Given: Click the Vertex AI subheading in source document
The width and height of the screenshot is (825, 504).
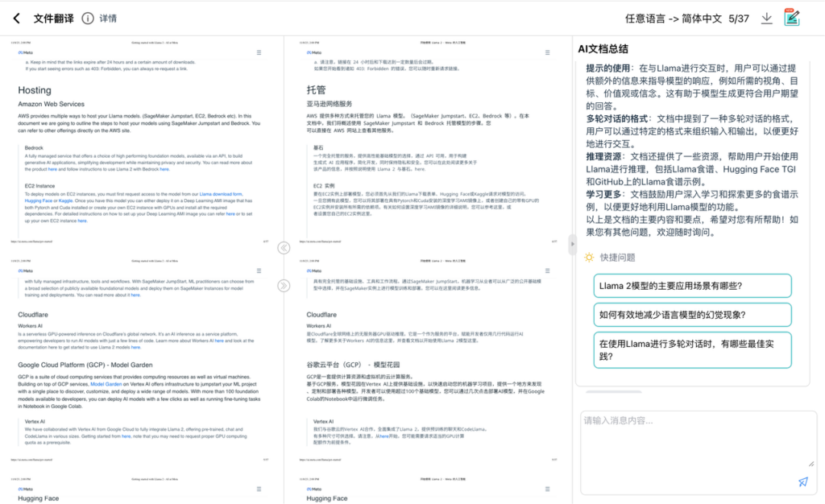Looking at the screenshot, I should [x=35, y=422].
